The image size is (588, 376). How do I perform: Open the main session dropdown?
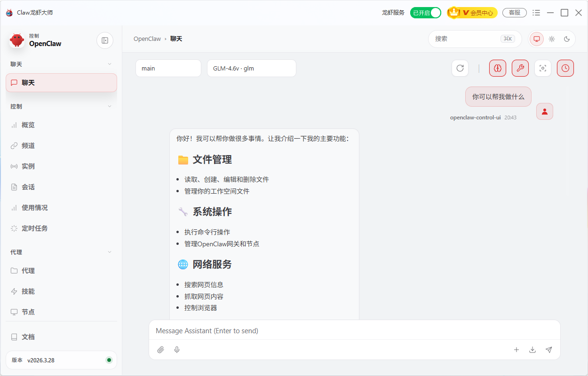point(168,68)
